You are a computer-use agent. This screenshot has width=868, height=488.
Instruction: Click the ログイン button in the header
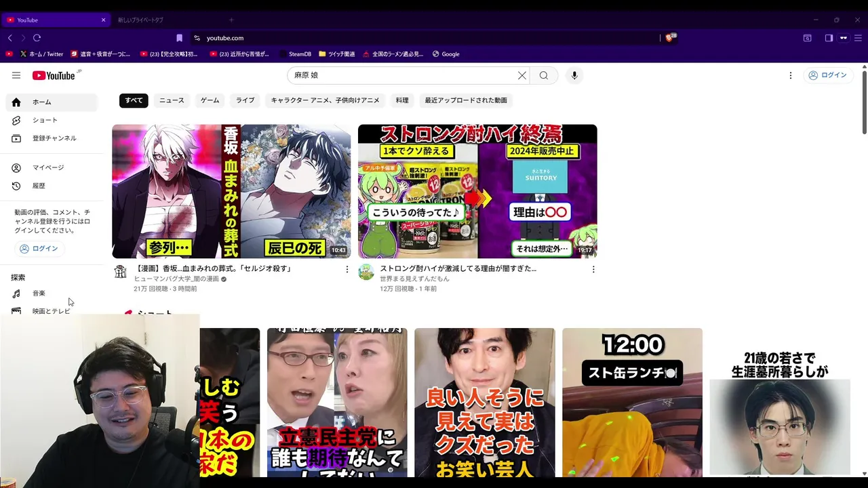click(x=827, y=75)
